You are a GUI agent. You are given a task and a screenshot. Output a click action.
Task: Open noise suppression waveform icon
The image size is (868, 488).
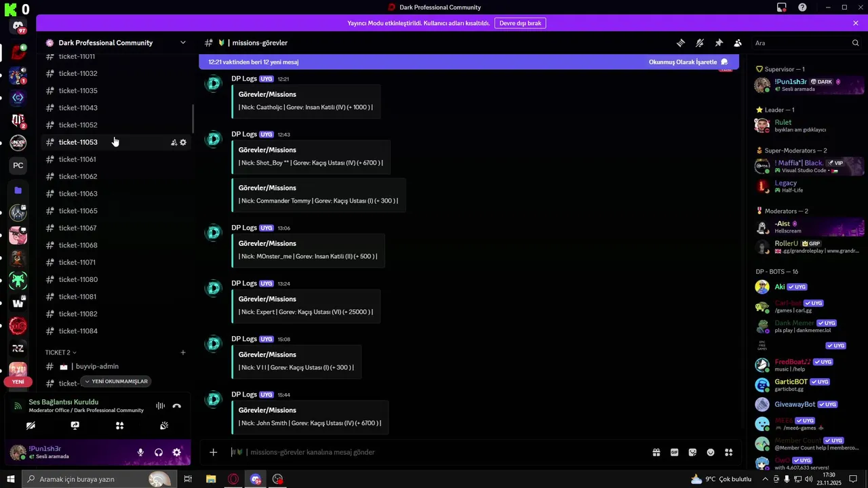click(160, 406)
